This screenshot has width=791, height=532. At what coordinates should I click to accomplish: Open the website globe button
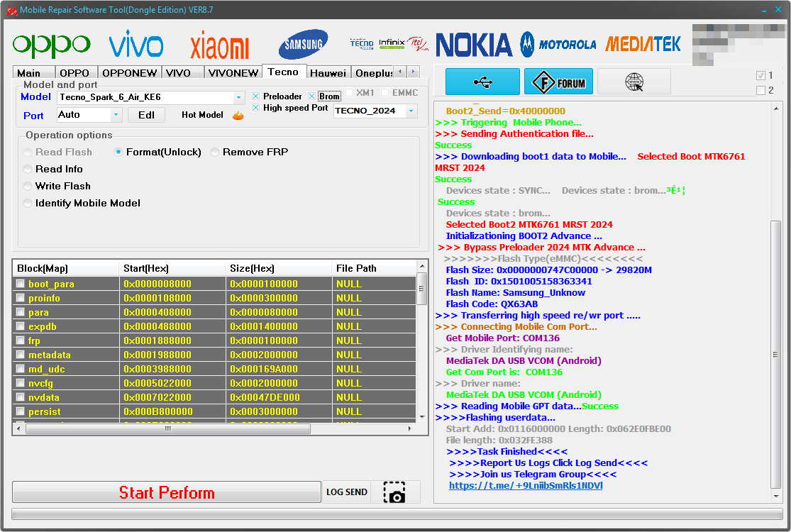click(634, 82)
